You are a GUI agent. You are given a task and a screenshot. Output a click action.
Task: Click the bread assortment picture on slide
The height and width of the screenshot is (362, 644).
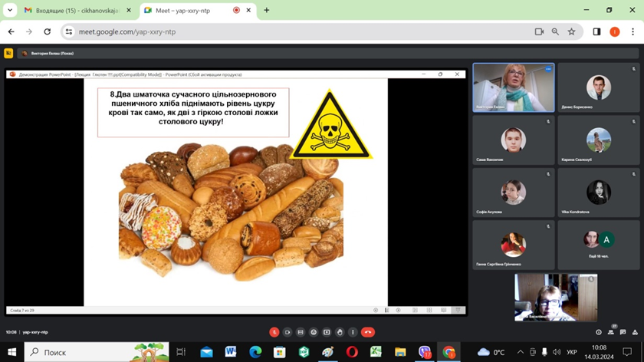click(232, 212)
